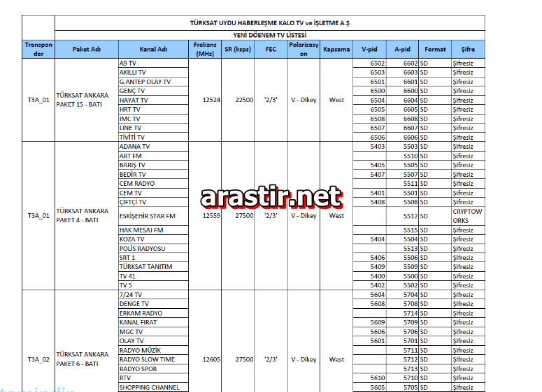Click the 'ART FM' channel cell
This screenshot has height=392, width=542.
click(153, 156)
